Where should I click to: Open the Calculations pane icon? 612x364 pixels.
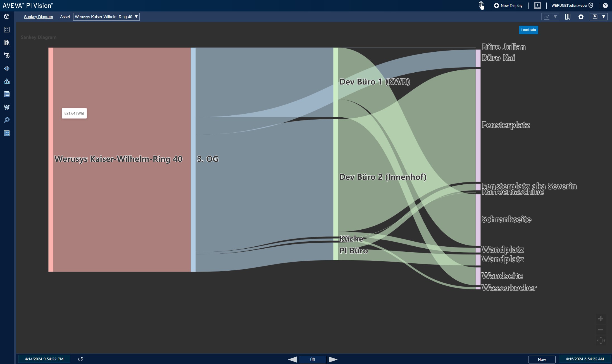7,30
